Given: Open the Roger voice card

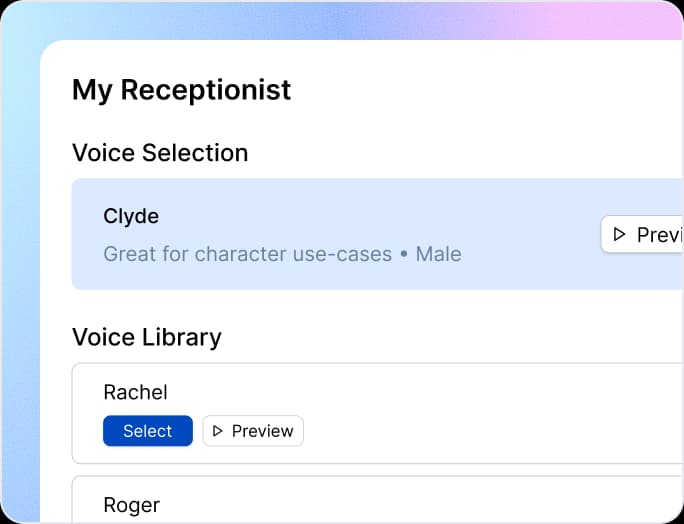Looking at the screenshot, I should pyautogui.click(x=400, y=502).
